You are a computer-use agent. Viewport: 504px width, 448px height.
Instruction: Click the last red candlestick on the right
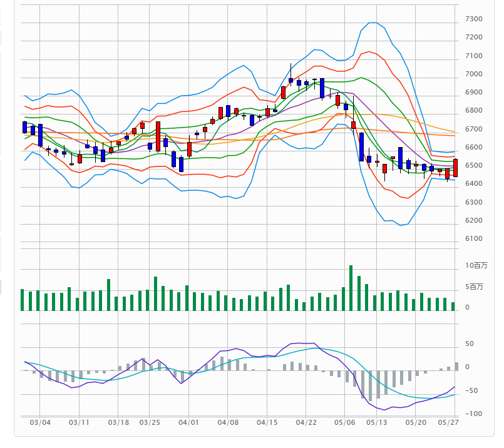point(455,168)
